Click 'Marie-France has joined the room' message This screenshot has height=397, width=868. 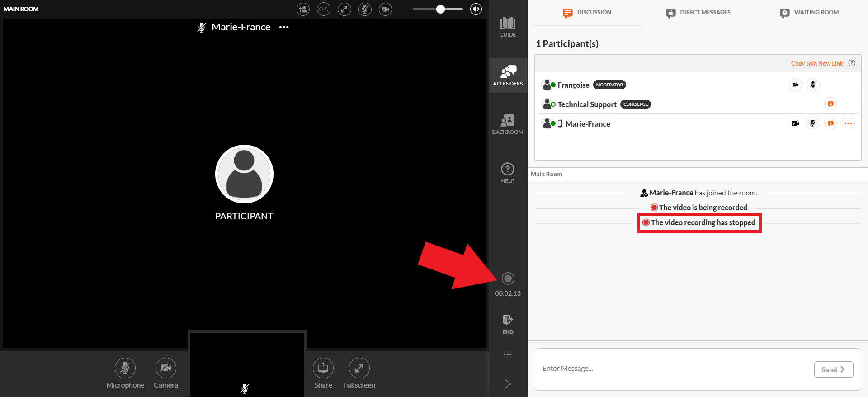(698, 193)
